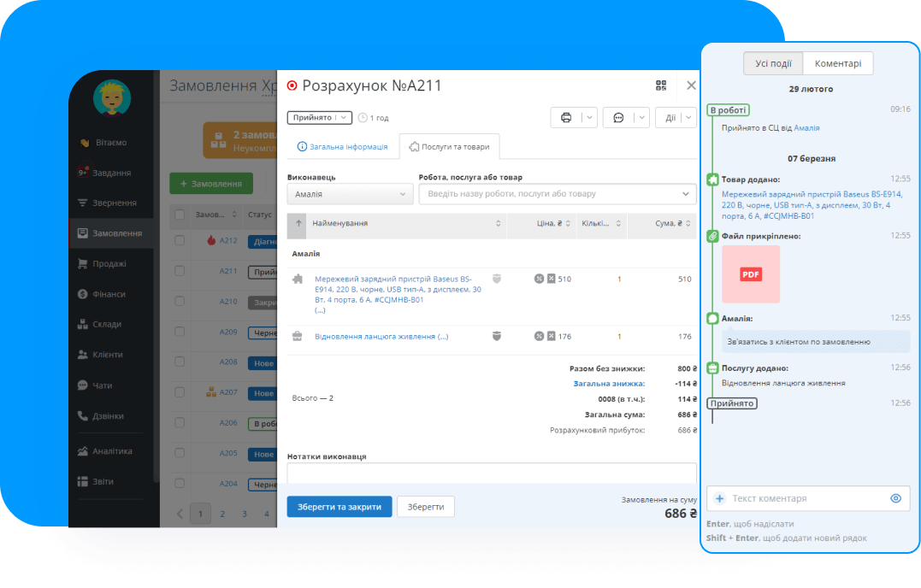Open the Виконавець Амалія dropdown
Viewport: 921px width, 588px height.
coord(350,195)
